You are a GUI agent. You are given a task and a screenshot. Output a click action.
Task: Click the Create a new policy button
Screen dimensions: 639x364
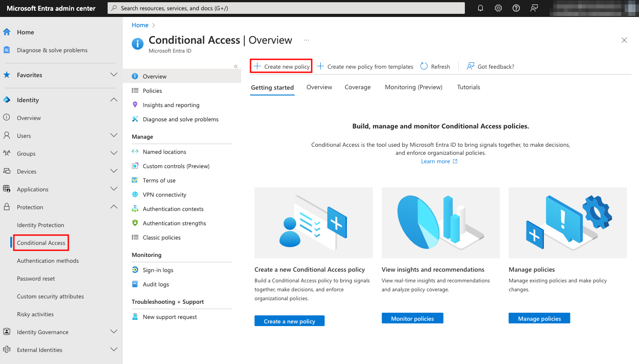point(289,321)
